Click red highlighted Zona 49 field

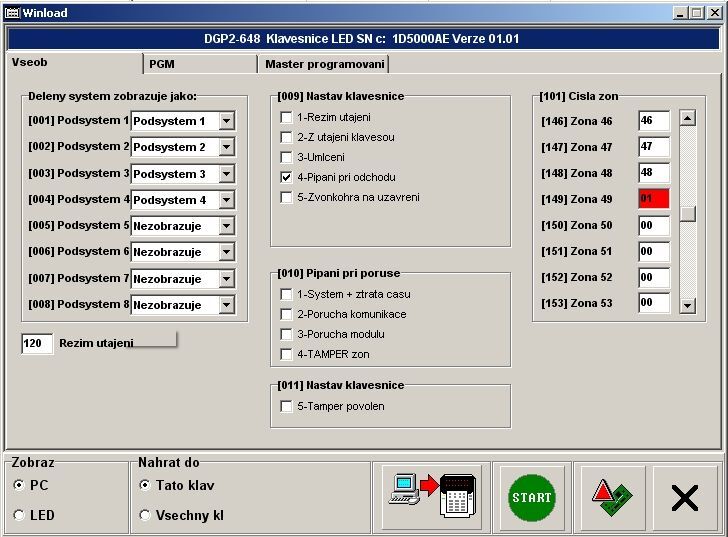[653, 199]
